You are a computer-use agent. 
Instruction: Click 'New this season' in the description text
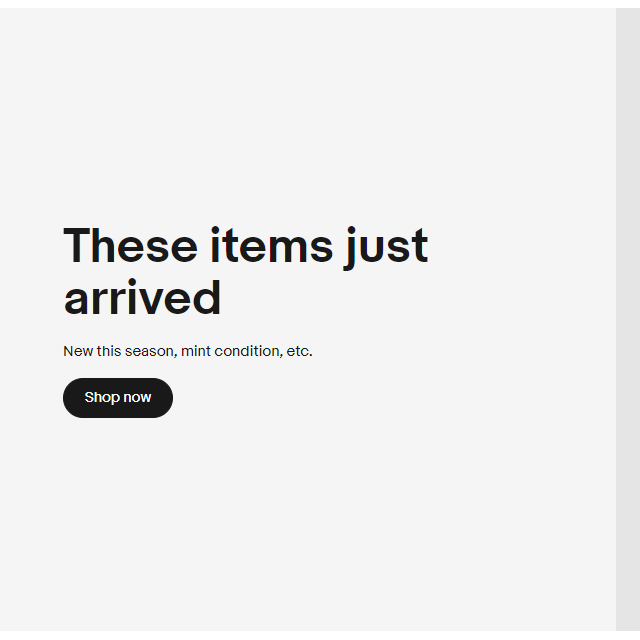point(120,351)
